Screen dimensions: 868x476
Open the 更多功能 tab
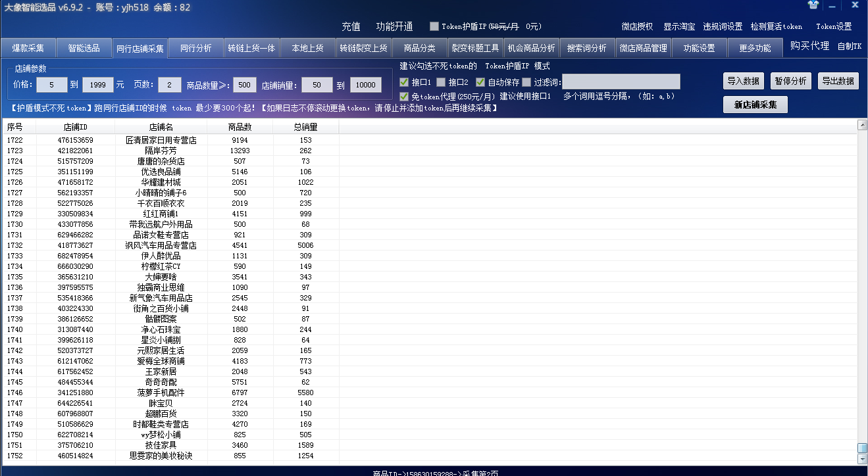click(755, 48)
